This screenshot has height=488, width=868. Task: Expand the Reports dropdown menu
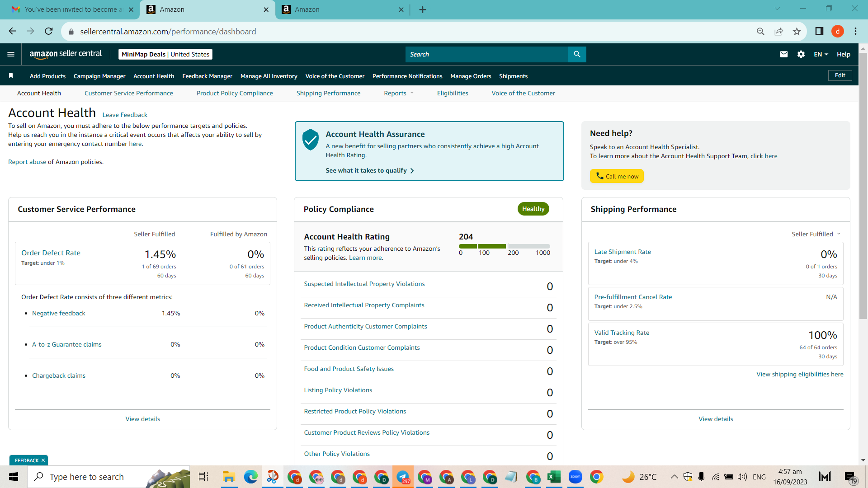click(399, 93)
